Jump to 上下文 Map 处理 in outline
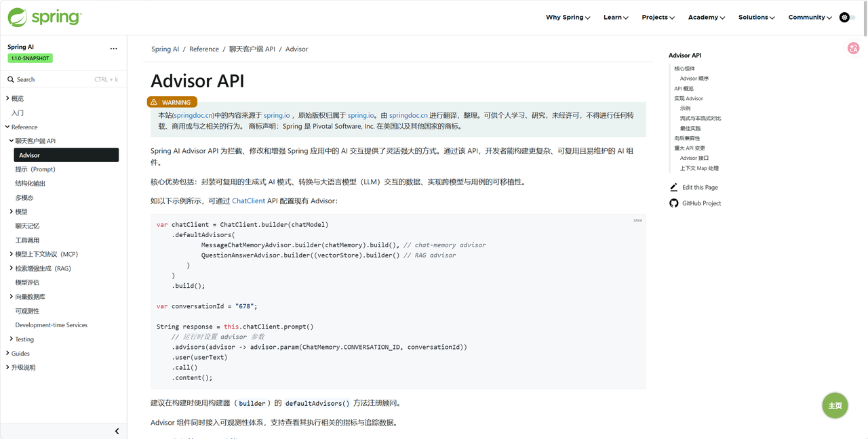Image resolution: width=868 pixels, height=439 pixels. pos(699,168)
